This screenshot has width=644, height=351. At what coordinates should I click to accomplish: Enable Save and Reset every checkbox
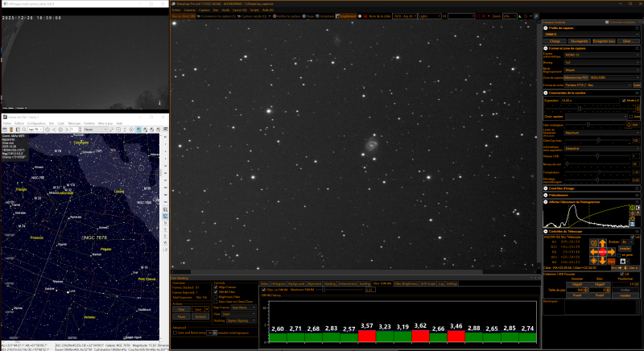[x=175, y=332]
